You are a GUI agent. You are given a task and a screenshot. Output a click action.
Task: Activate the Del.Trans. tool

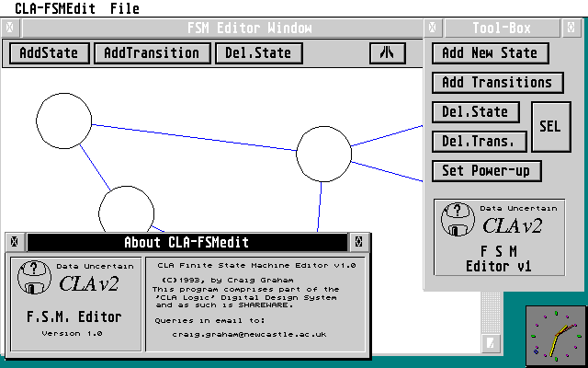click(x=479, y=142)
